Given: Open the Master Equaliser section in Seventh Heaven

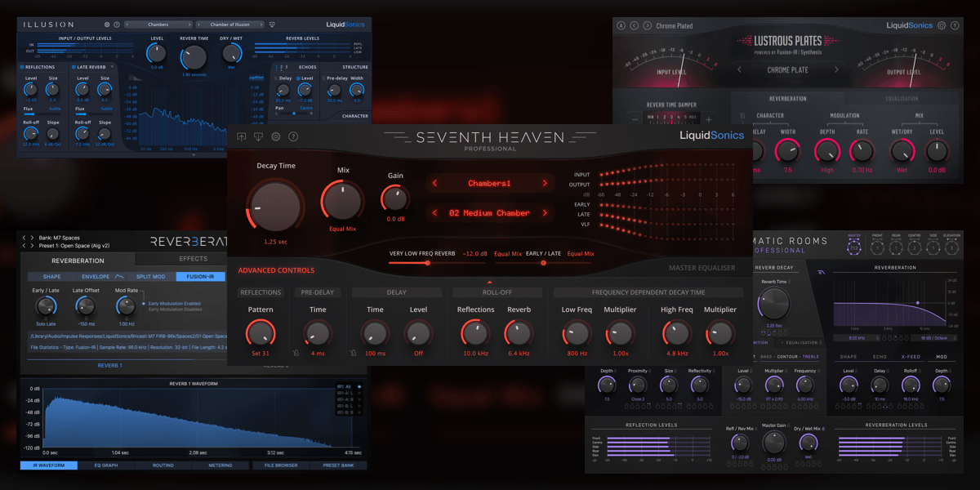Looking at the screenshot, I should coord(702,268).
